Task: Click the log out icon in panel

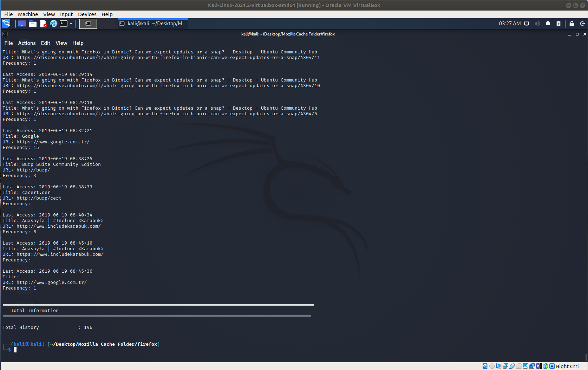Action: tap(582, 24)
